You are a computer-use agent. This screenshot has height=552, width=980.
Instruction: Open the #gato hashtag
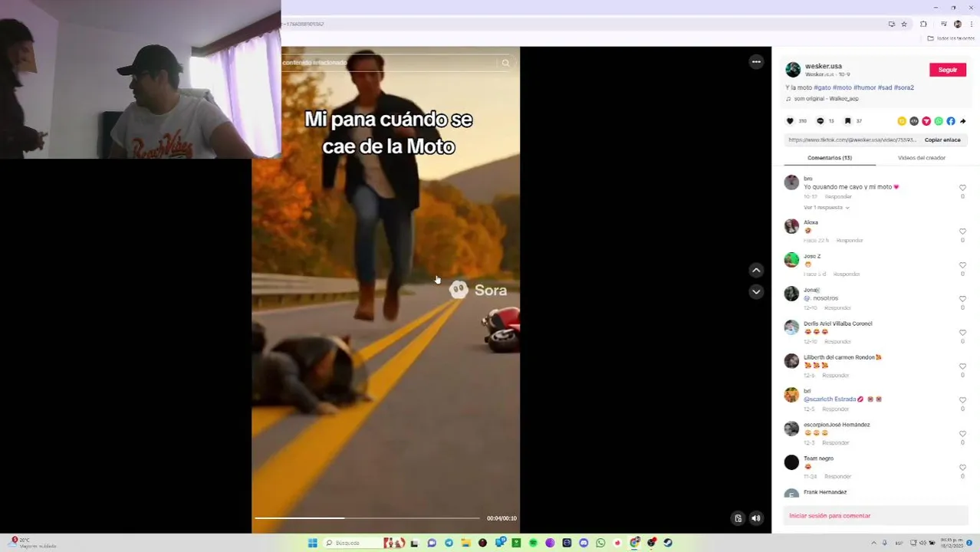[x=822, y=87]
